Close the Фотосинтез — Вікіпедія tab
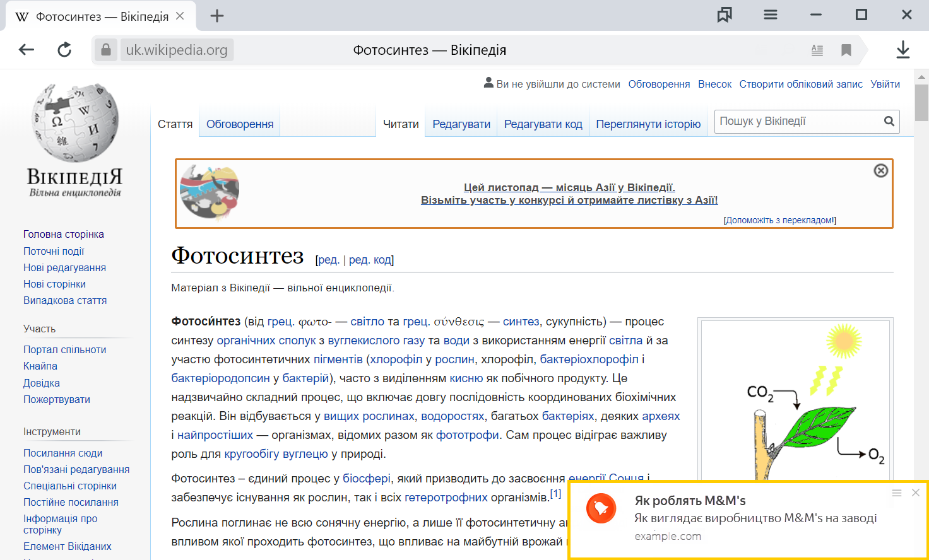929x560 pixels. (x=180, y=16)
